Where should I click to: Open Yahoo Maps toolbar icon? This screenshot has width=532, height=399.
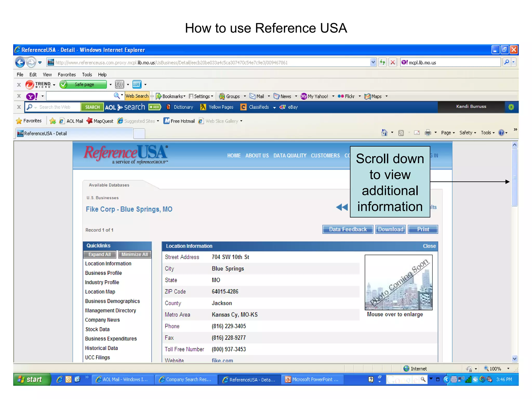click(367, 96)
